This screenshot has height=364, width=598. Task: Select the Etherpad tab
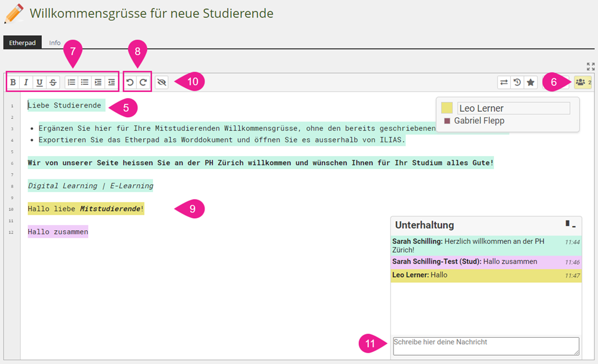click(22, 43)
